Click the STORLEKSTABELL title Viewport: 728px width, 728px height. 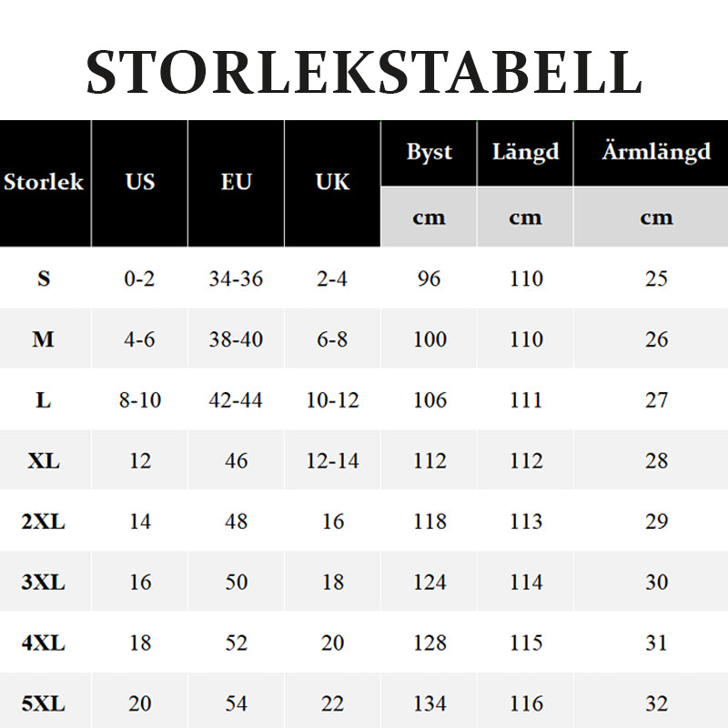[x=364, y=73]
